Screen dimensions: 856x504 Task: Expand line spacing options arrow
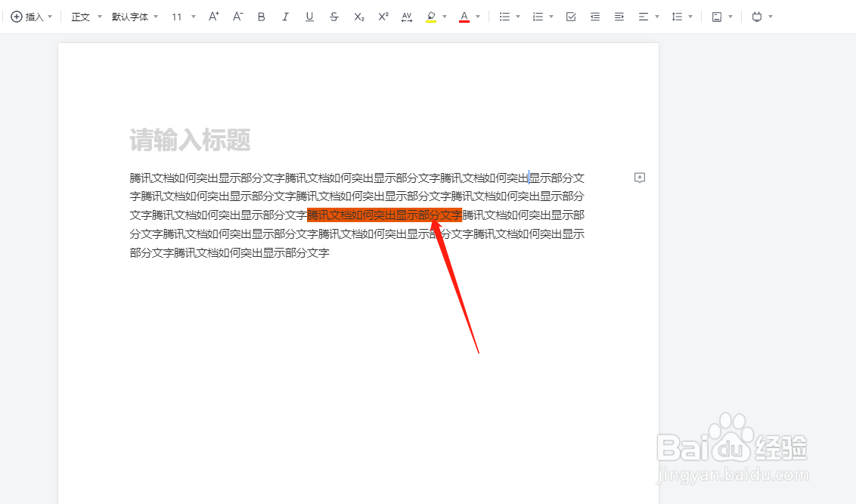pyautogui.click(x=690, y=17)
